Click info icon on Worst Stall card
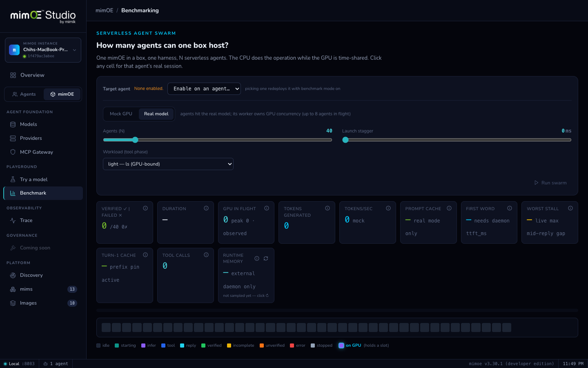The width and height of the screenshot is (588, 368). [570, 208]
